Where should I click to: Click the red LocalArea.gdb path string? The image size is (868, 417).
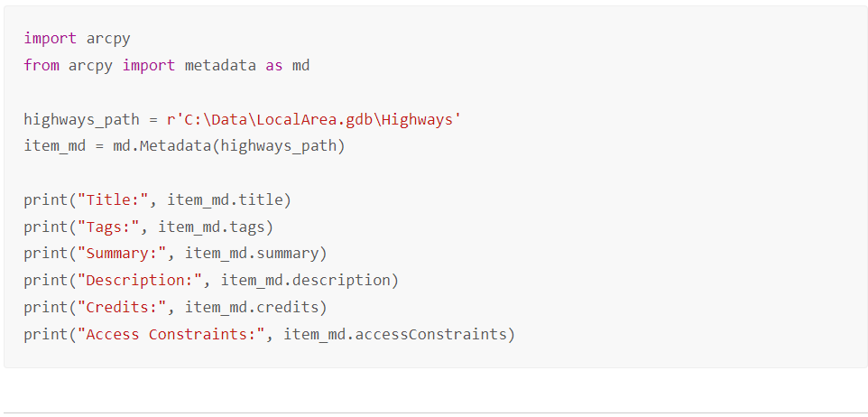tap(315, 119)
